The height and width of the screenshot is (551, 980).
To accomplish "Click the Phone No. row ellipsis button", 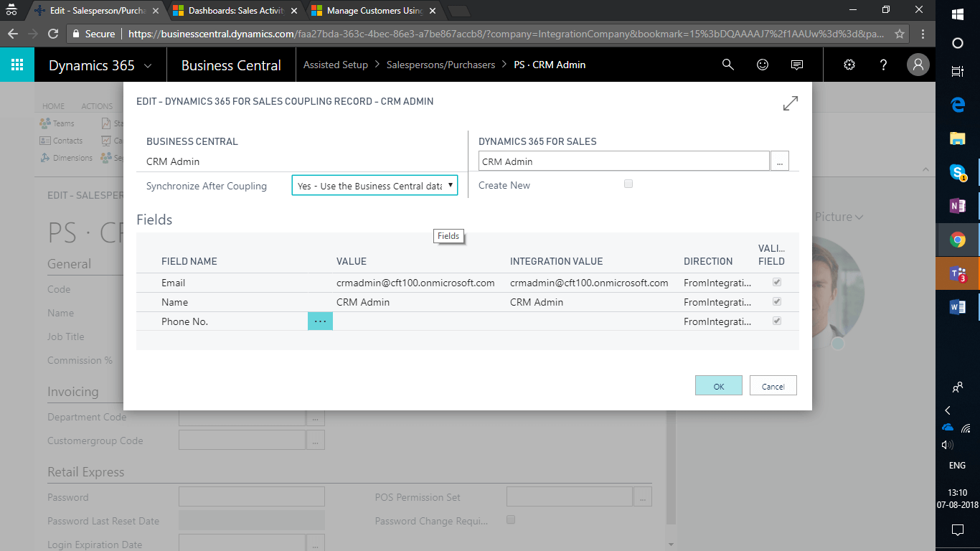I will pos(320,321).
